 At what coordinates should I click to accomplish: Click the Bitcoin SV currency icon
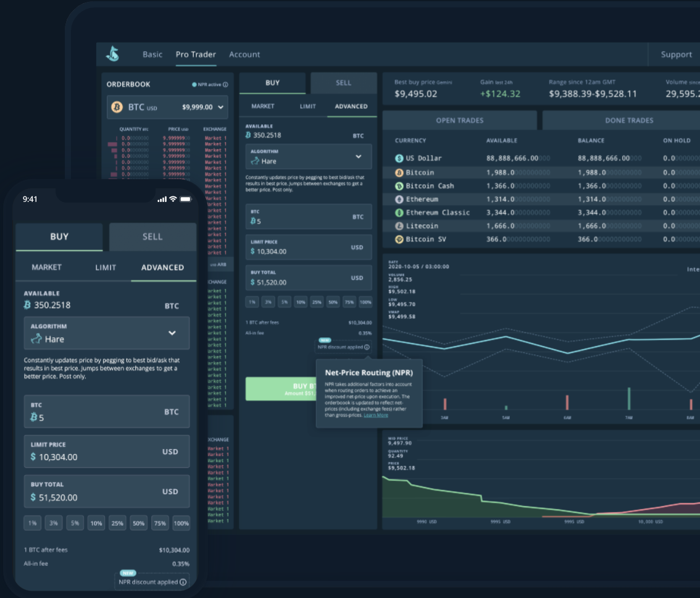[x=399, y=240]
